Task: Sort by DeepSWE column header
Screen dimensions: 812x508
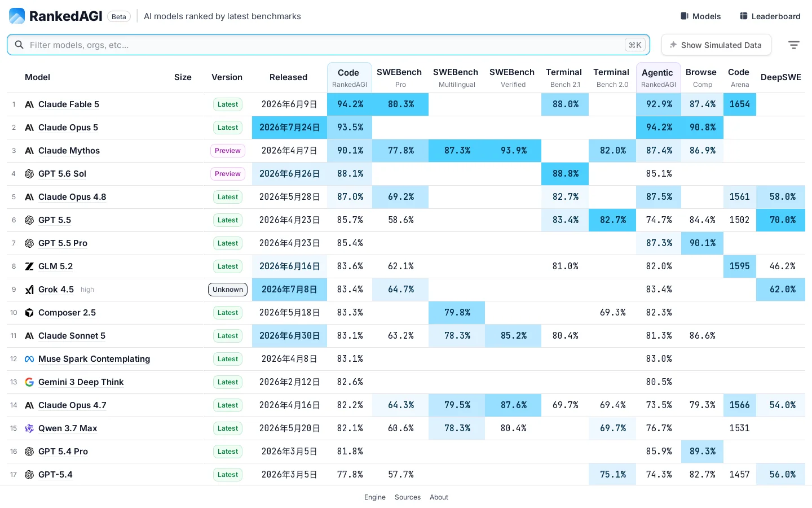Action: pyautogui.click(x=780, y=77)
